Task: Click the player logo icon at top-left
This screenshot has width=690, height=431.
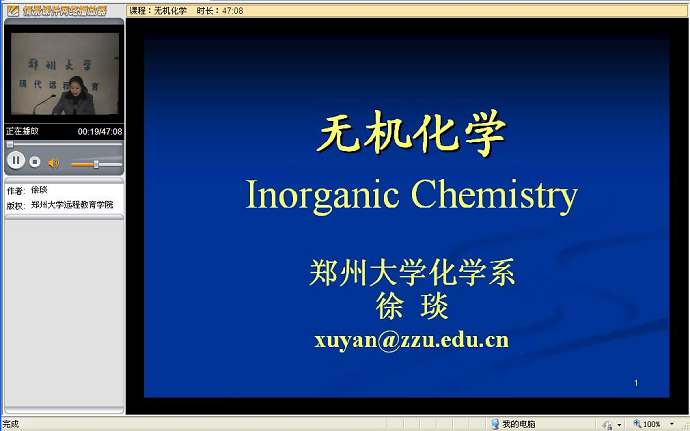Action: (12, 10)
